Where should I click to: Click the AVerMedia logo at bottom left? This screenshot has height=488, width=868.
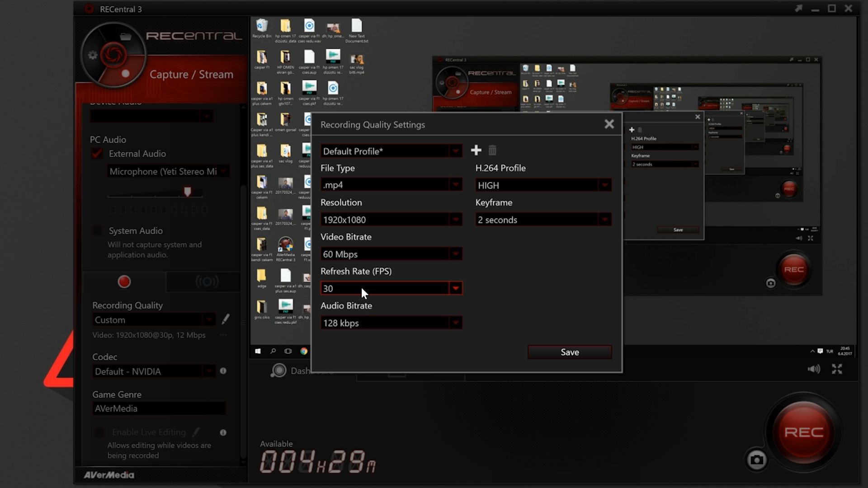pos(109,475)
